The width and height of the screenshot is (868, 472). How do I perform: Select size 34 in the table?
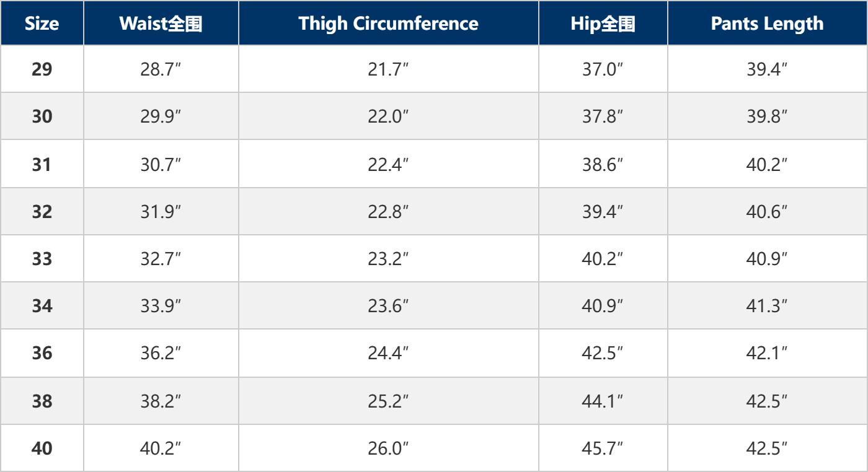42,305
